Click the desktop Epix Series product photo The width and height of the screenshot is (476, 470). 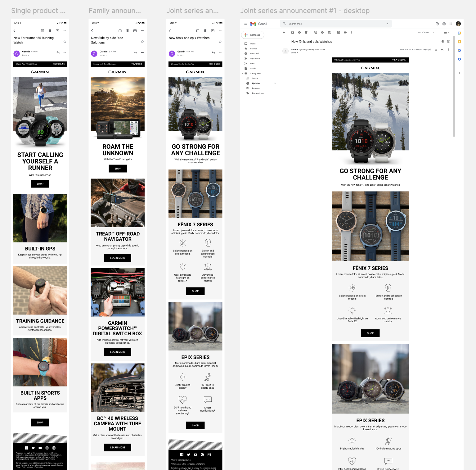click(370, 379)
